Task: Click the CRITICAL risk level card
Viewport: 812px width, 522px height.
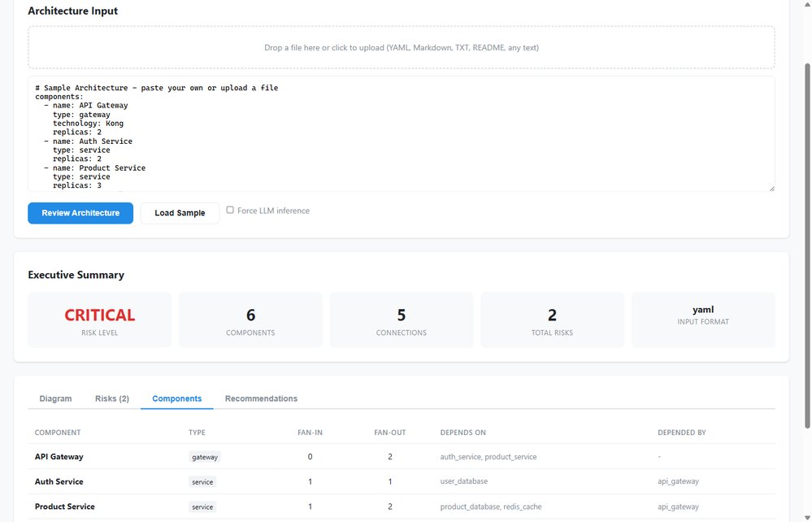Action: (x=100, y=320)
